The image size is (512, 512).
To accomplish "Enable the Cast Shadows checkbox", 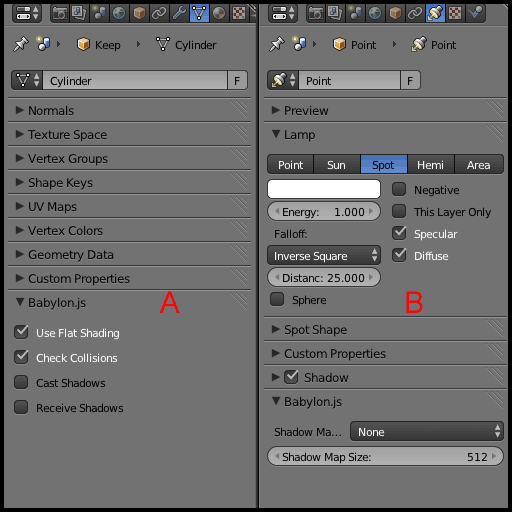I will tap(21, 382).
